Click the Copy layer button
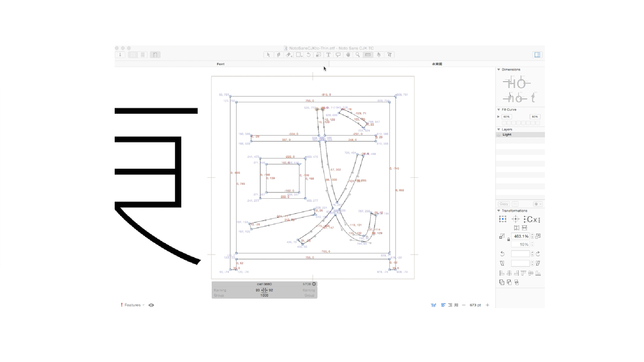The height and width of the screenshot is (362, 644). click(x=504, y=204)
